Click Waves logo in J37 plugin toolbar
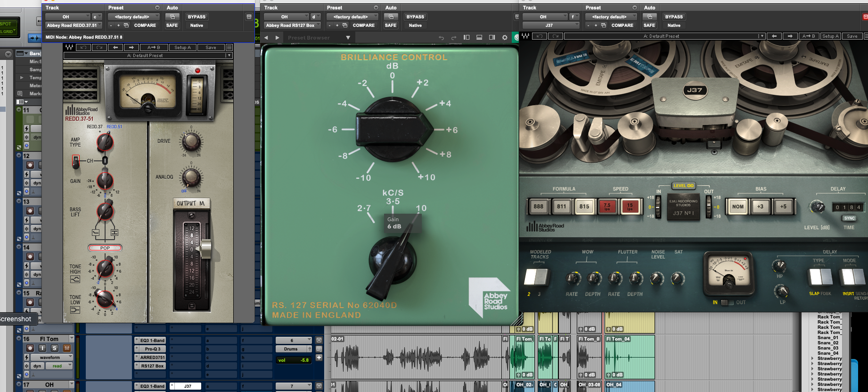The height and width of the screenshot is (392, 868). 525,36
